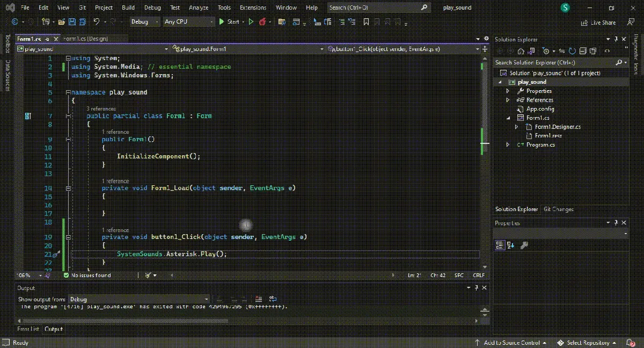Collapse the button1_Click method outline
This screenshot has width=644, height=348.
pyautogui.click(x=68, y=237)
